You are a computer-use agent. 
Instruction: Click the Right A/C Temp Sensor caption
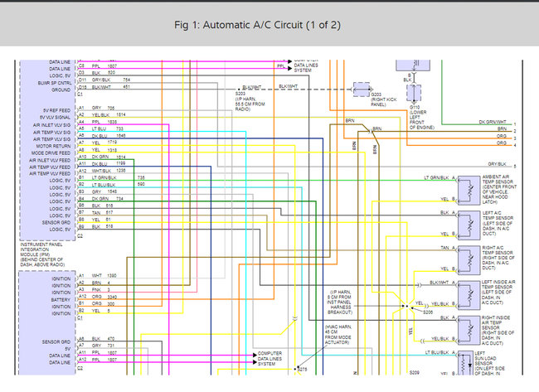coord(498,258)
